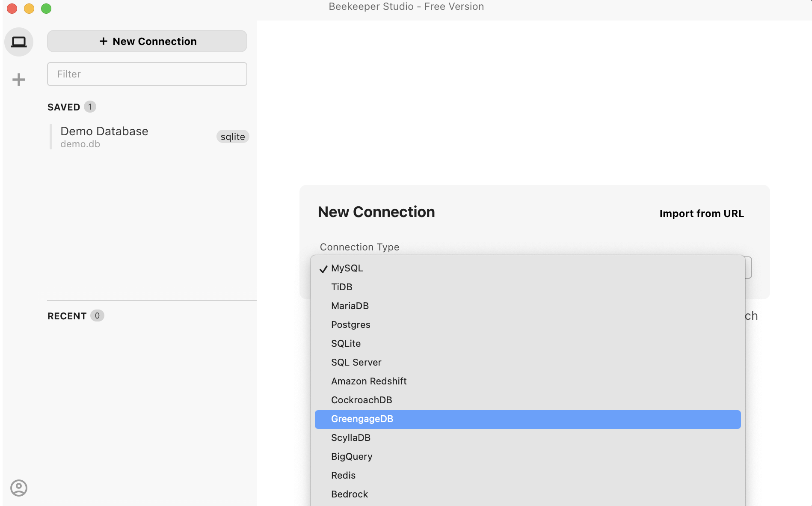Image resolution: width=812 pixels, height=506 pixels.
Task: Click the New Connection sidebar button
Action: (147, 41)
